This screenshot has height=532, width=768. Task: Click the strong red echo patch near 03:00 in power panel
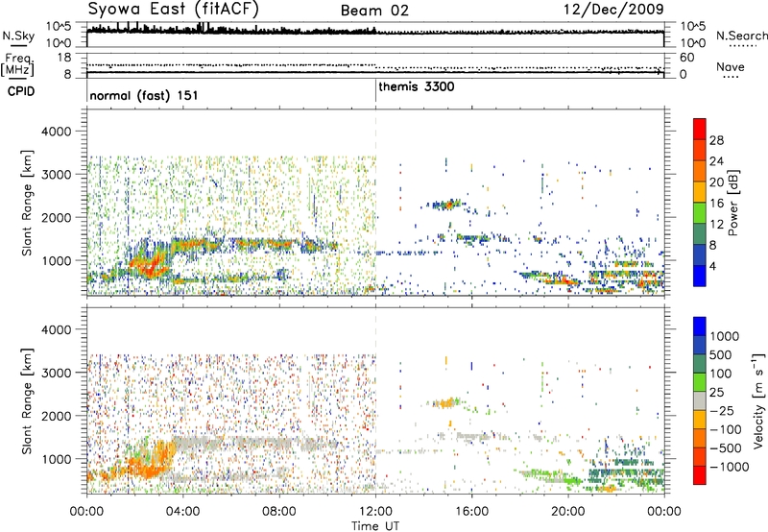[151, 265]
